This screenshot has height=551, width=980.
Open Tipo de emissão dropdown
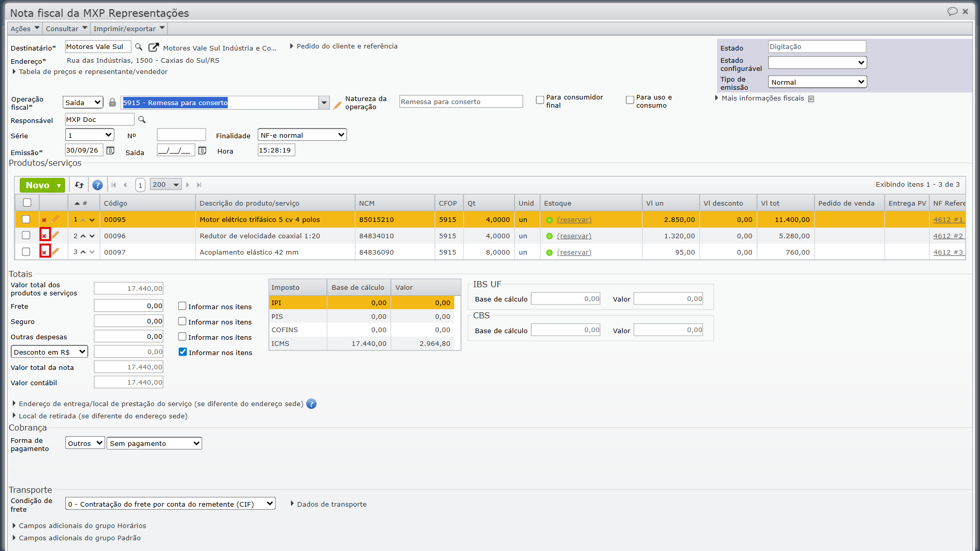click(817, 82)
